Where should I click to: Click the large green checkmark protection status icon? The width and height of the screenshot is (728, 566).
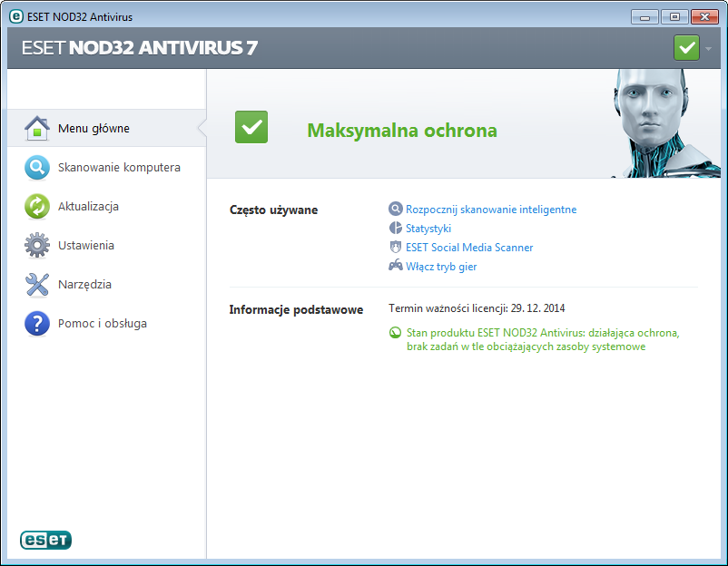tap(251, 127)
